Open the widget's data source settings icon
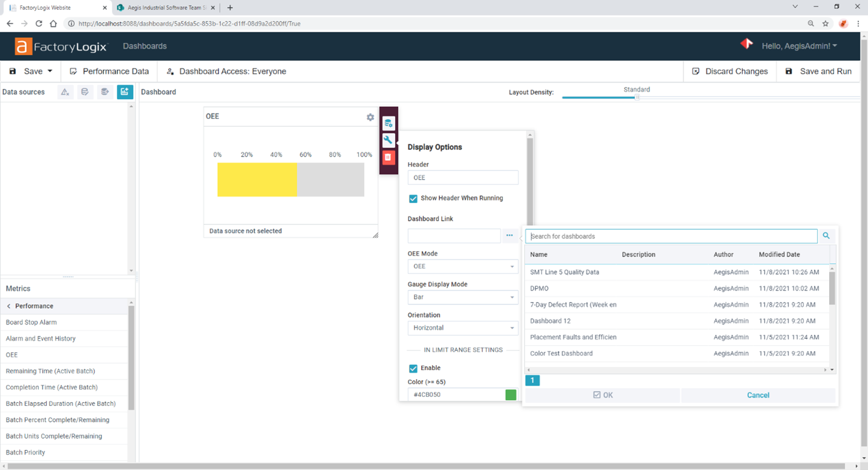 (x=388, y=123)
